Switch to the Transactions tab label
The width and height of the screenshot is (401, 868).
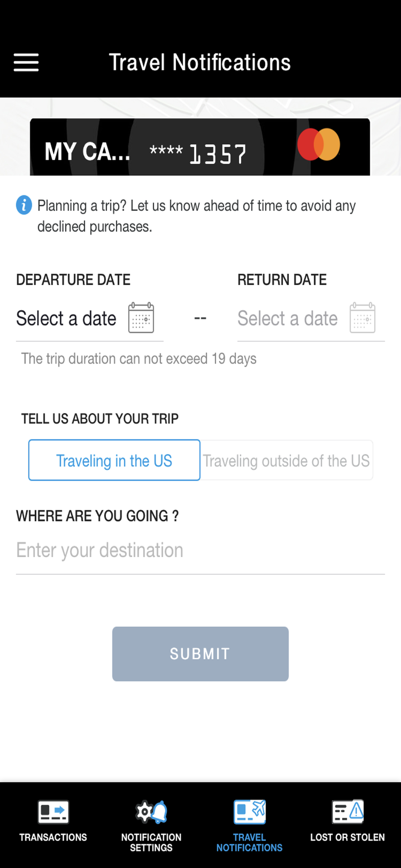(x=53, y=838)
